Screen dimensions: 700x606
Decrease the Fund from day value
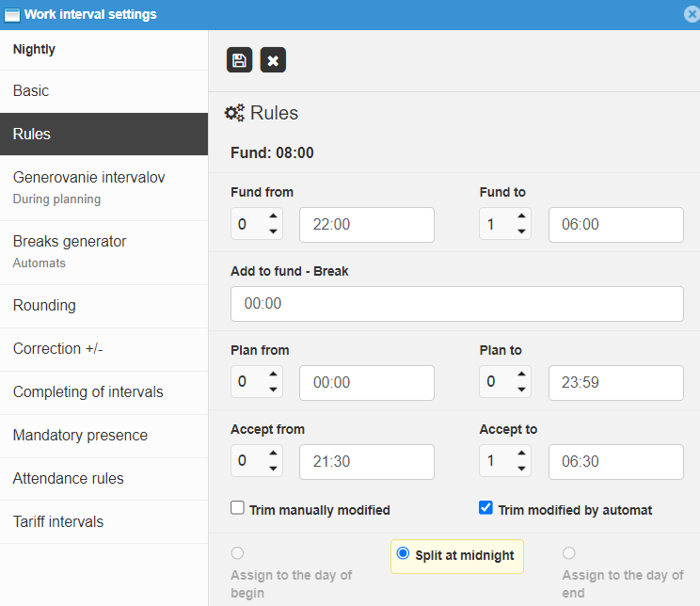(273, 231)
